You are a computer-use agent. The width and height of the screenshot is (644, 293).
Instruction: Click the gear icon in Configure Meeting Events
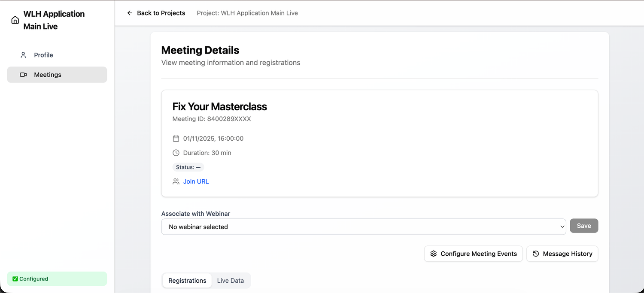coord(433,254)
